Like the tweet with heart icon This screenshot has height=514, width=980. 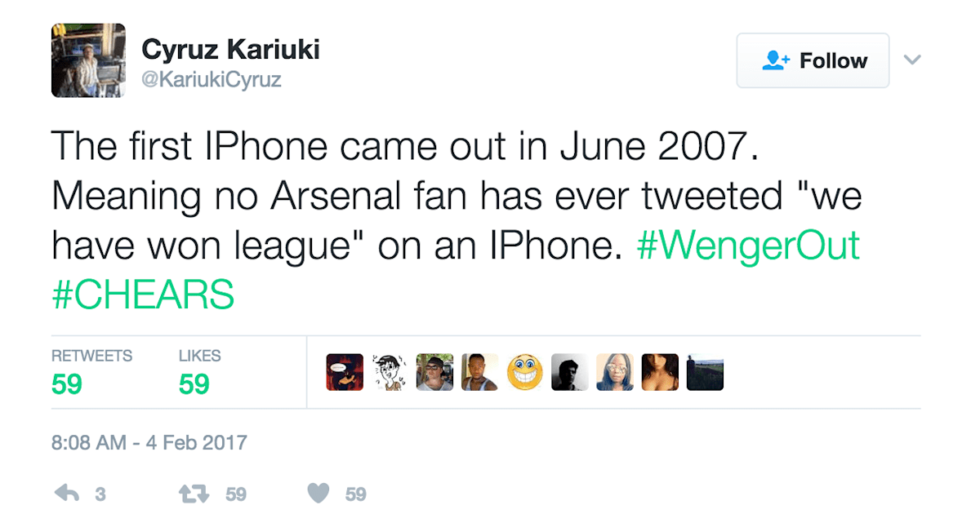(x=319, y=494)
